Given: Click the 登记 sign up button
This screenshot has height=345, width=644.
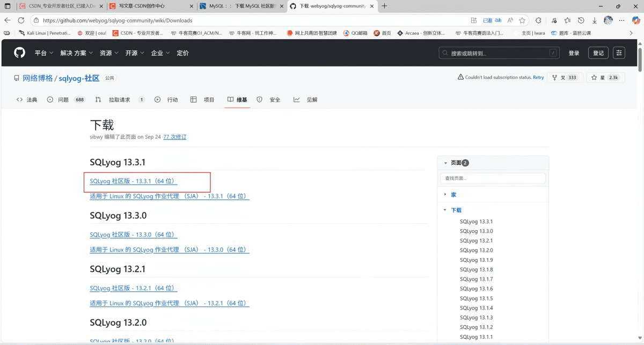Looking at the screenshot, I should coord(598,53).
